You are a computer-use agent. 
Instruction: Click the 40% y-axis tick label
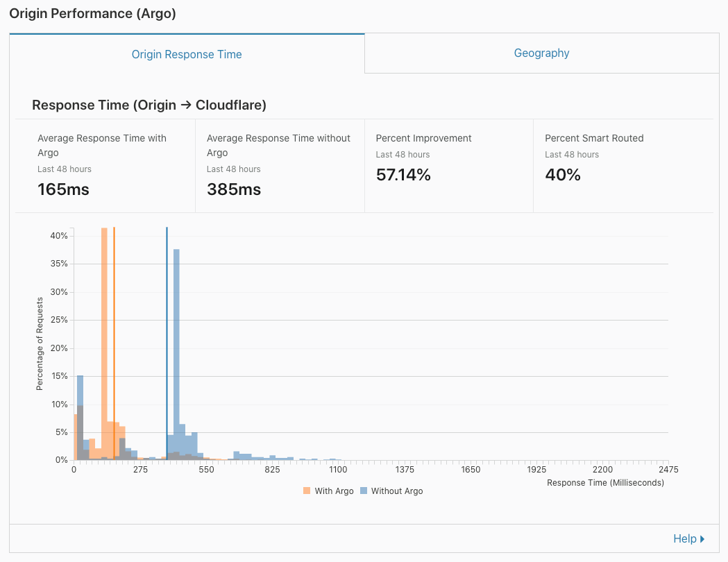tap(59, 236)
